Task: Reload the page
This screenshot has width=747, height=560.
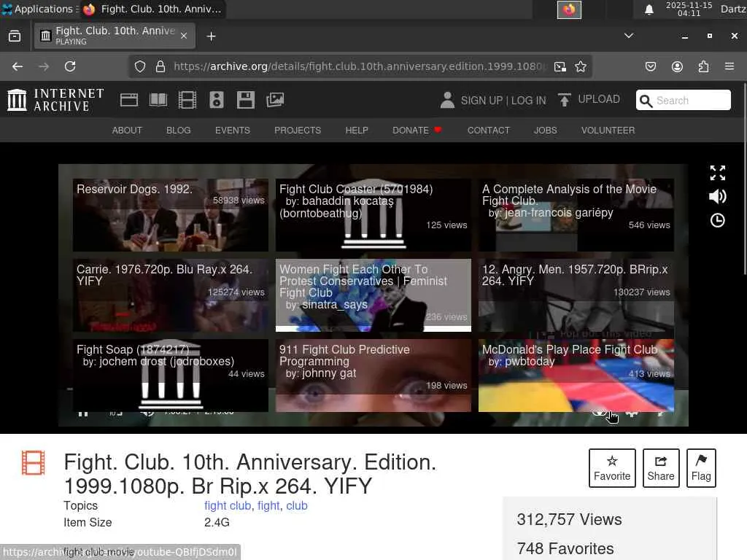Action: click(x=70, y=66)
